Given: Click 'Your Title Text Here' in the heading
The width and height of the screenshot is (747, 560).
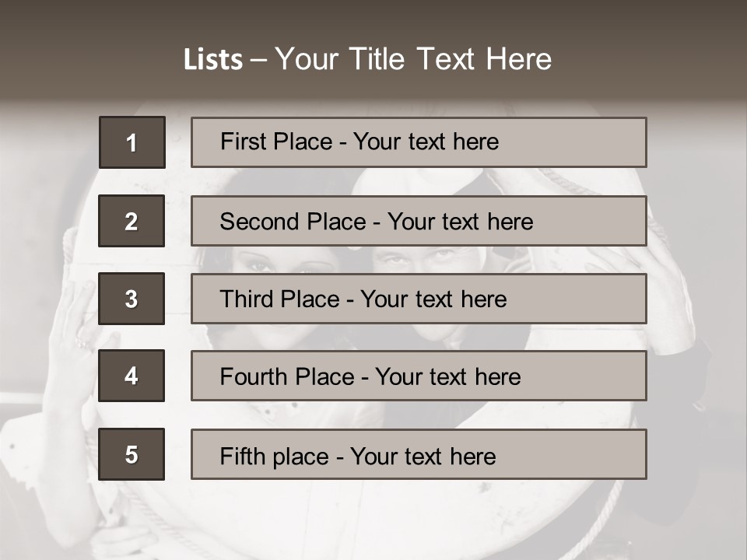Looking at the screenshot, I should [x=413, y=60].
